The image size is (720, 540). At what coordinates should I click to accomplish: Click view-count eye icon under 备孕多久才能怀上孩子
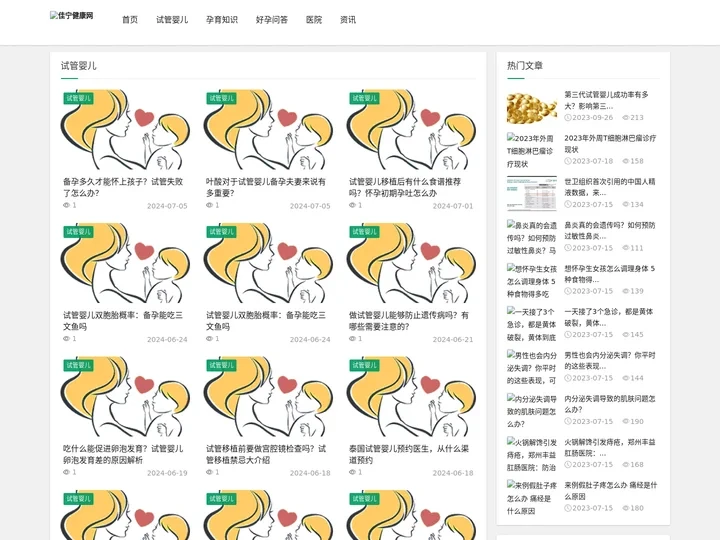click(66, 205)
